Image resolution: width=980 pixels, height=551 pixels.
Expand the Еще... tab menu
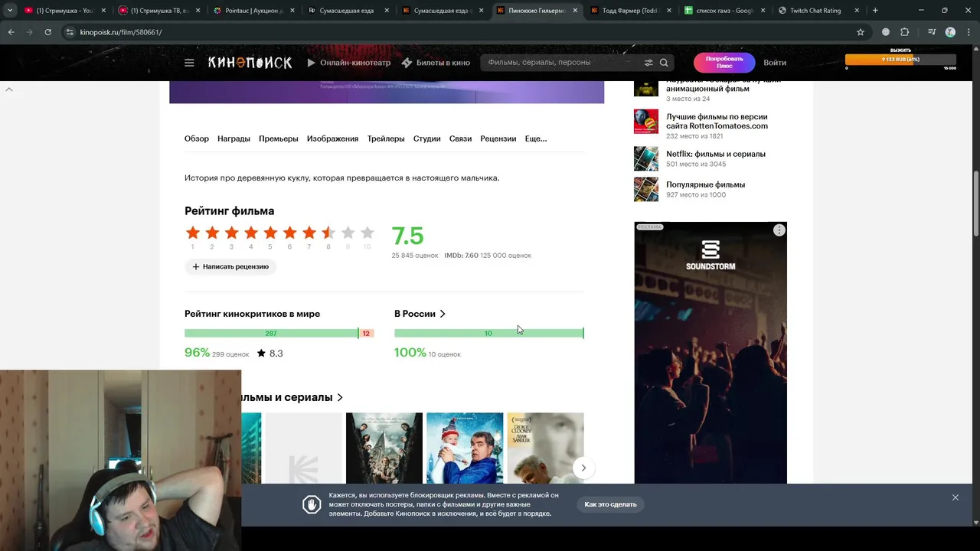point(536,139)
